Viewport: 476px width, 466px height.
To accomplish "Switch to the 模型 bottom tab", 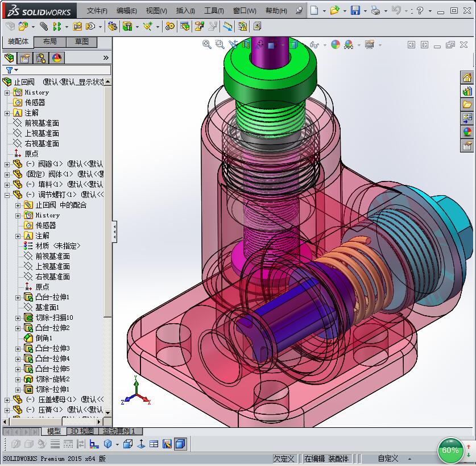I will (53, 431).
